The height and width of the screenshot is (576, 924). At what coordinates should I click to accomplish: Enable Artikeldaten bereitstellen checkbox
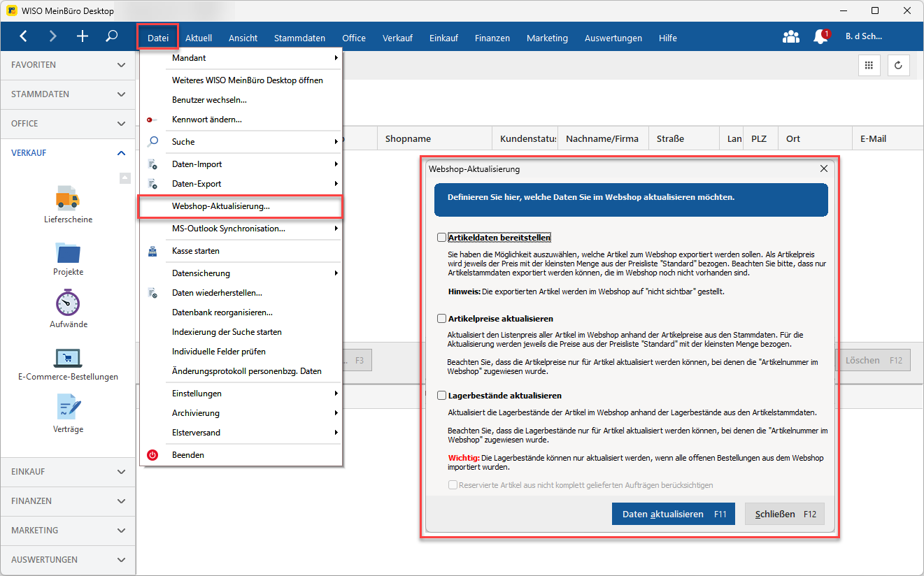441,238
